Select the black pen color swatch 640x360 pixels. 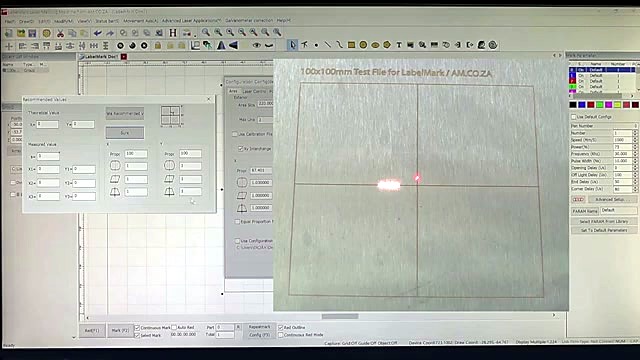pyautogui.click(x=573, y=105)
